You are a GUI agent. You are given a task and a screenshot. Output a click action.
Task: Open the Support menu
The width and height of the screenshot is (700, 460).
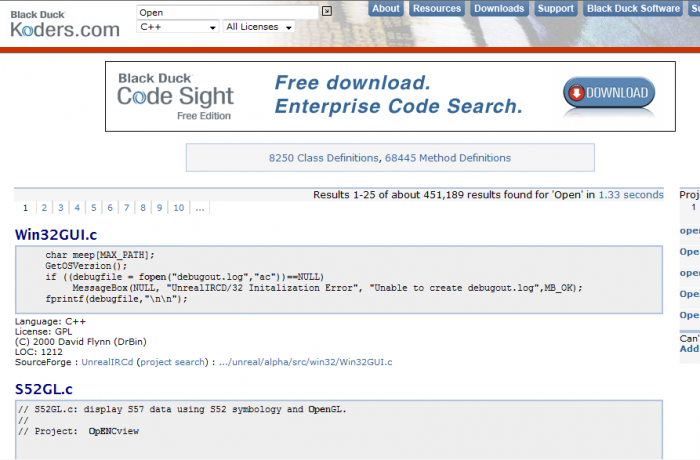click(555, 8)
